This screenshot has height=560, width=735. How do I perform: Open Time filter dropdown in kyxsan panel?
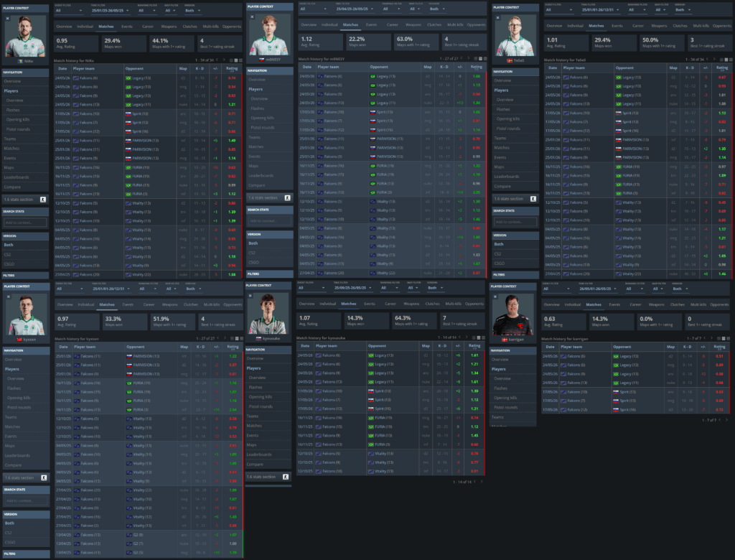[x=111, y=289]
